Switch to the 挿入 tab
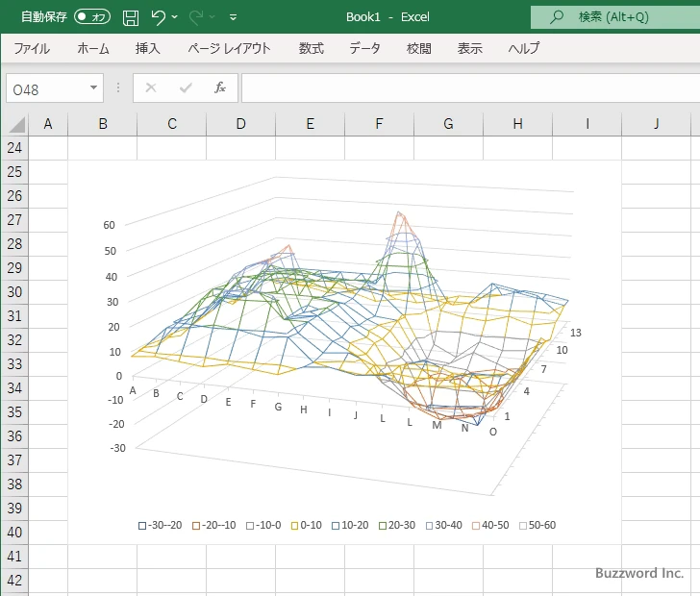The image size is (700, 596). [x=148, y=48]
